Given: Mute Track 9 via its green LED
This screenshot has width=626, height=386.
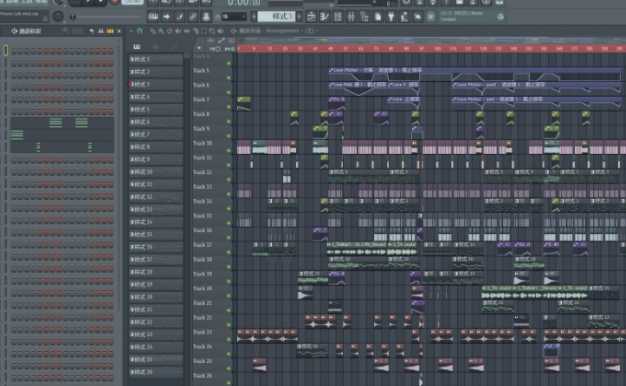Looking at the screenshot, I should tap(229, 136).
